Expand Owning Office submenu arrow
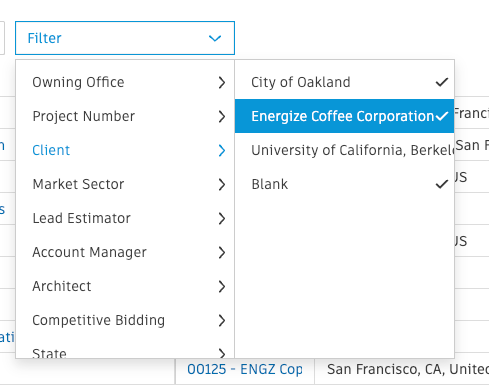This screenshot has width=489, height=385. click(x=222, y=82)
